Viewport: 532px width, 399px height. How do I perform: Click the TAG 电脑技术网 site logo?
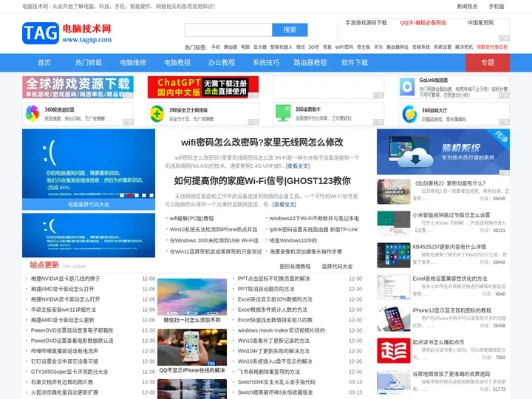click(66, 33)
